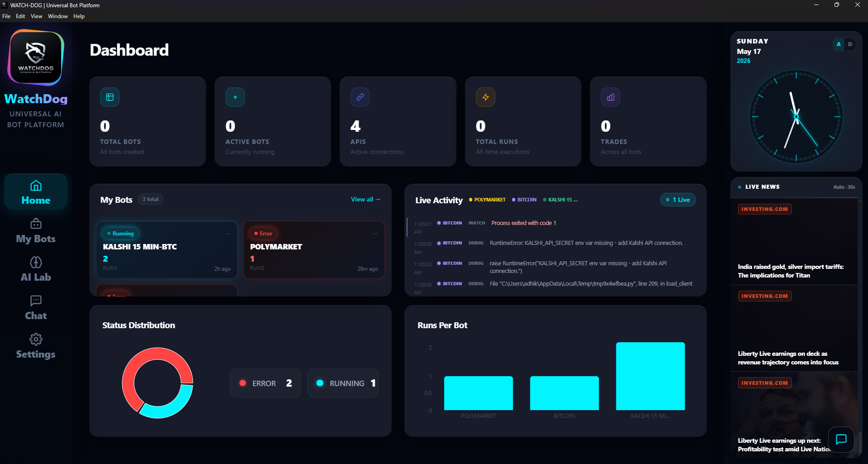Click the 1 Live indicator button
The width and height of the screenshot is (868, 464).
(x=678, y=200)
